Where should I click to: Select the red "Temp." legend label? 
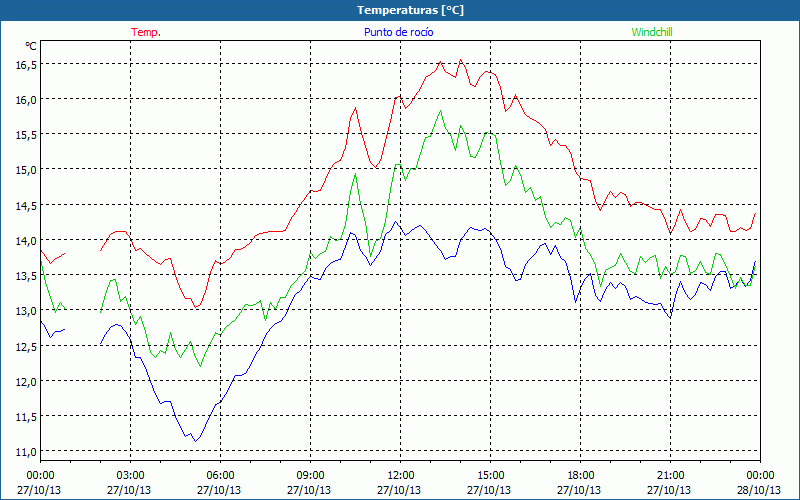click(146, 32)
